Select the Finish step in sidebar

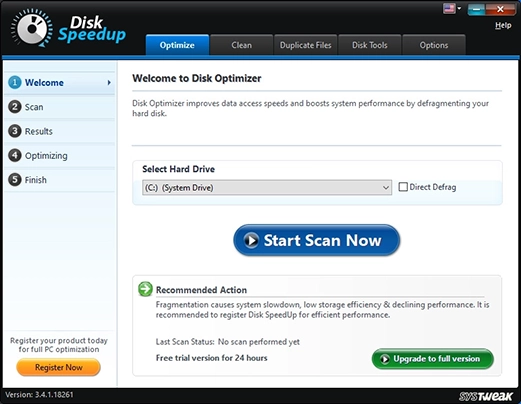[x=59, y=180]
